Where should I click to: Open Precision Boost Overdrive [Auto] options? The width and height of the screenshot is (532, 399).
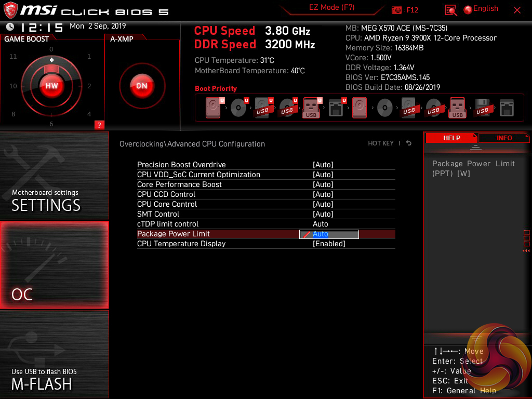click(323, 165)
